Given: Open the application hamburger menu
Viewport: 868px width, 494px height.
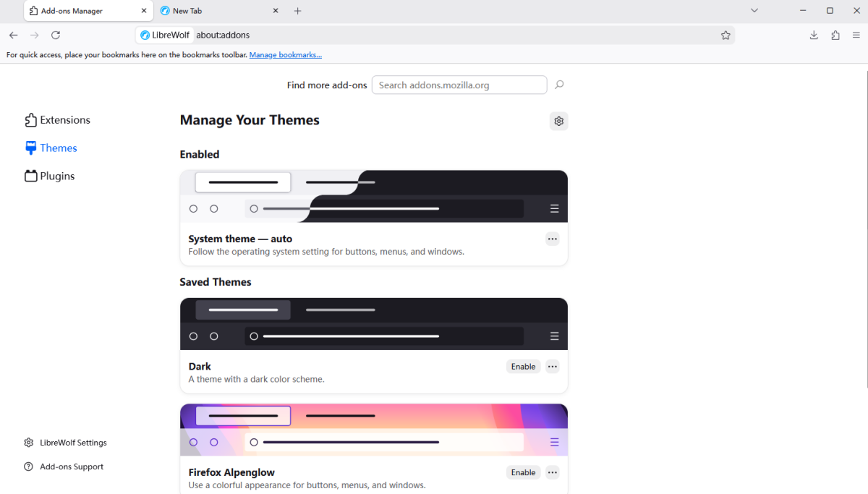Looking at the screenshot, I should 856,35.
